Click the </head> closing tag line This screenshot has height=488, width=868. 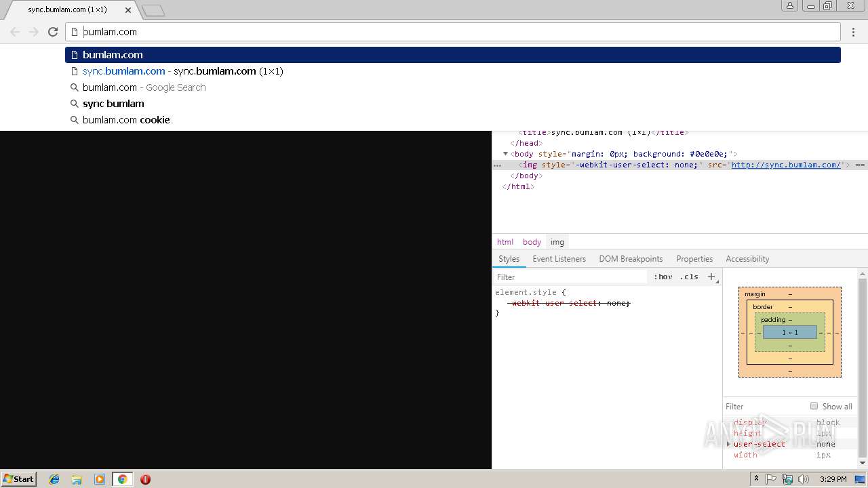click(x=526, y=143)
